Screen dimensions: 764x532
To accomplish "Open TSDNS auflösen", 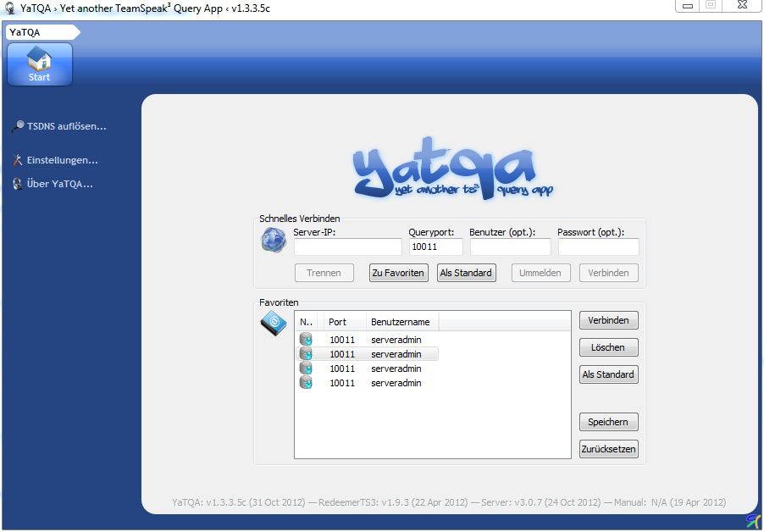I will click(x=66, y=126).
